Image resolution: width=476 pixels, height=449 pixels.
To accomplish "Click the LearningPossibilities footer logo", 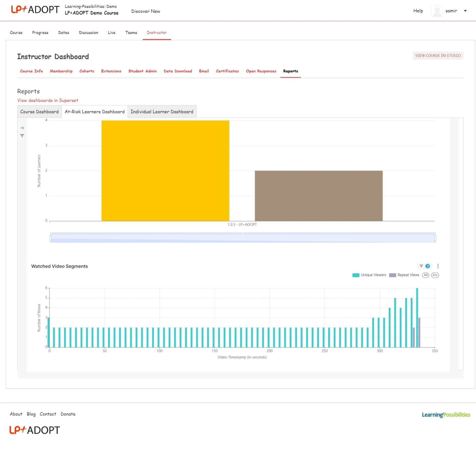I will tap(446, 415).
